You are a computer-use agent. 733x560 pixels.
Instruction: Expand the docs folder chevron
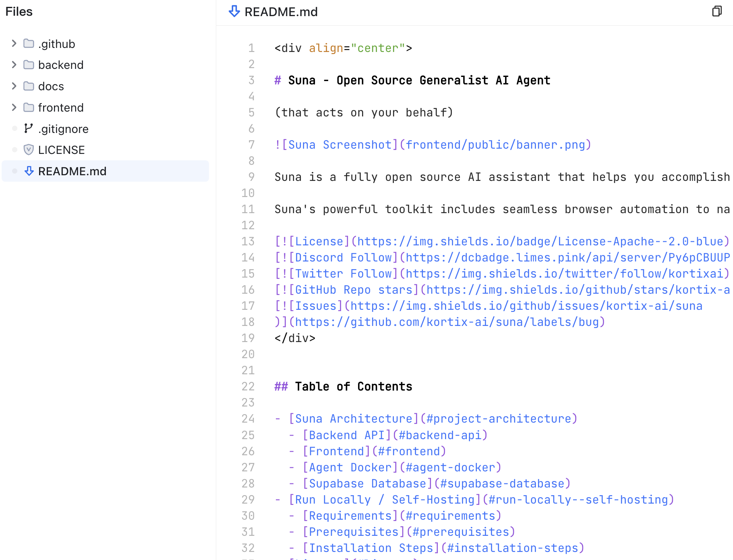pyautogui.click(x=14, y=86)
